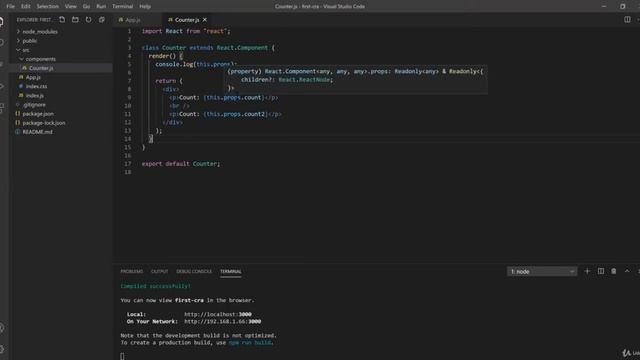
Task: Select the Terminal panel tab
Action: tap(231, 271)
